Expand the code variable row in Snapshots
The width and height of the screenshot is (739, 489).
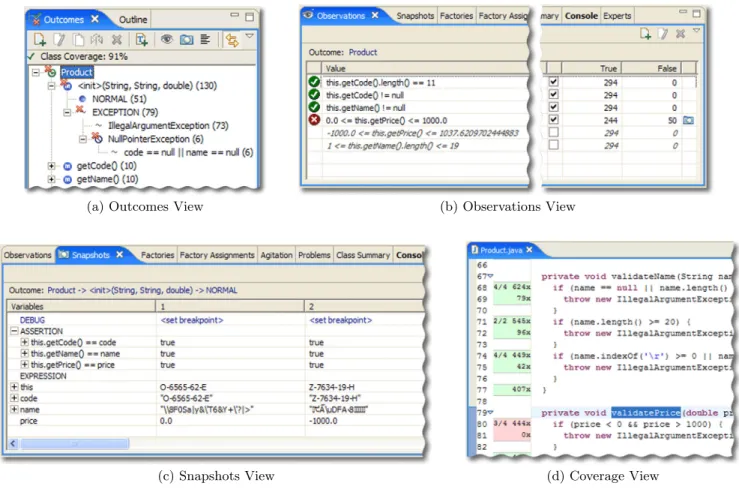[x=14, y=398]
